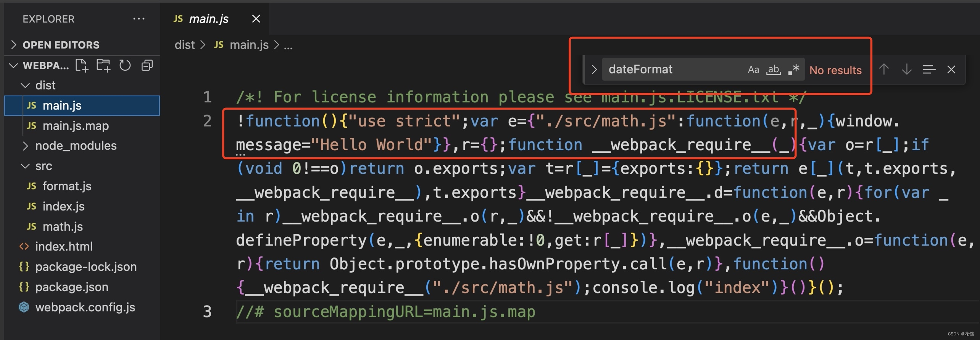Click the webpack icon beside webpack.config.js
Screen dimensions: 980x340
click(24, 307)
